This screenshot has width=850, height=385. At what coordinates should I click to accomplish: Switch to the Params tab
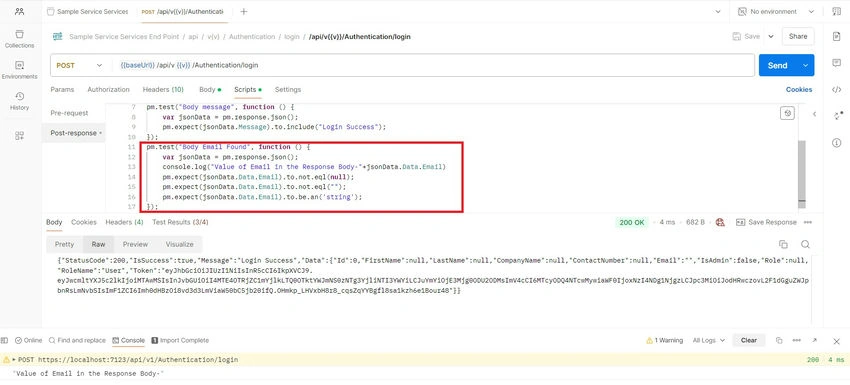pyautogui.click(x=62, y=89)
